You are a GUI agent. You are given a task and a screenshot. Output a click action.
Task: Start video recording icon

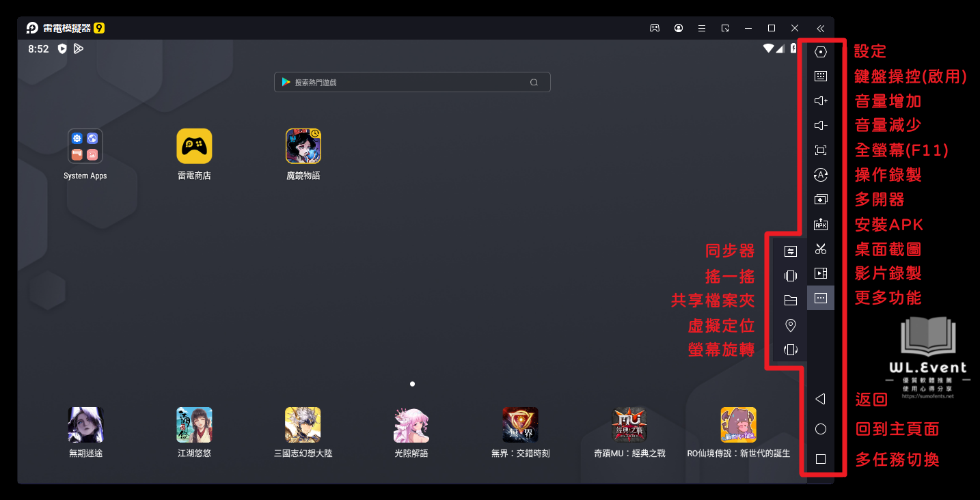(821, 273)
